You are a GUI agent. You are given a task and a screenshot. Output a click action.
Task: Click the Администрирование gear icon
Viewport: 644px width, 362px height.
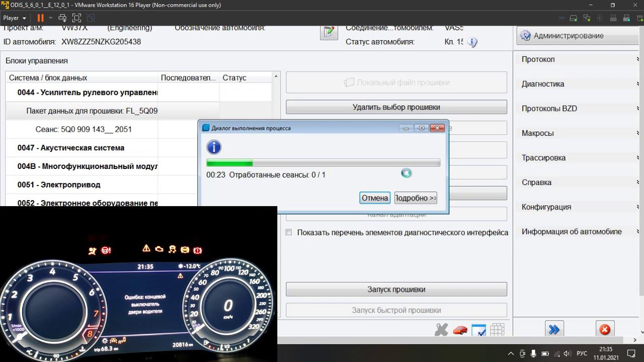[x=525, y=36]
